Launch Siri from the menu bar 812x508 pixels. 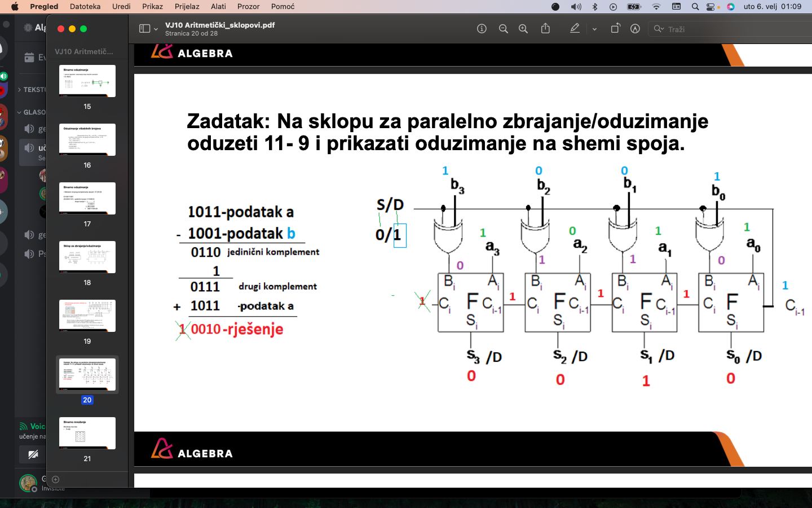(x=731, y=7)
